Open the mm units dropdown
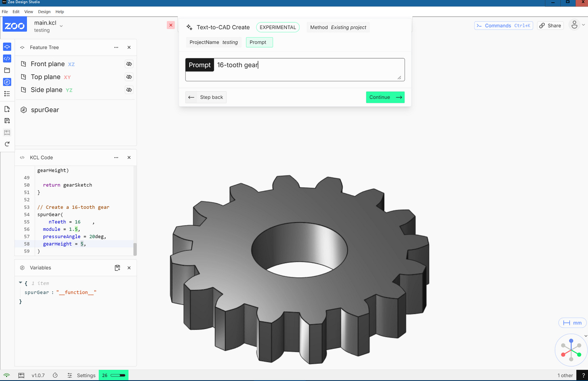 click(572, 323)
